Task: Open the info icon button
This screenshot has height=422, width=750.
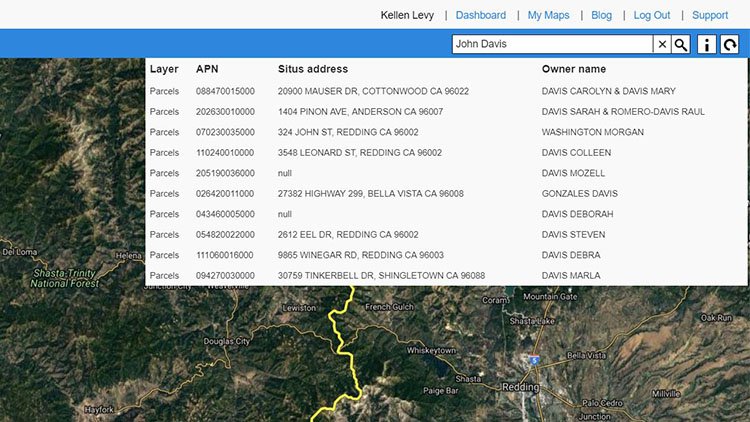Action: [x=706, y=44]
